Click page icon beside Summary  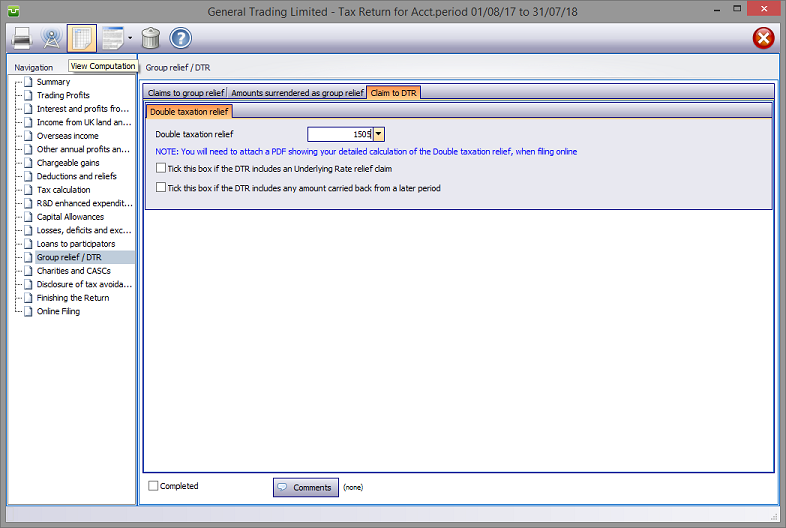(29, 82)
